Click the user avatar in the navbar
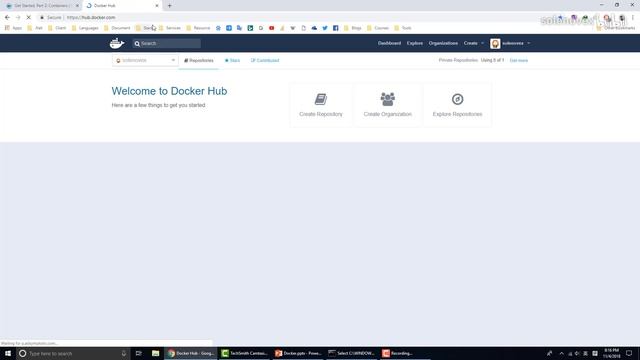The image size is (640, 360). [495, 43]
